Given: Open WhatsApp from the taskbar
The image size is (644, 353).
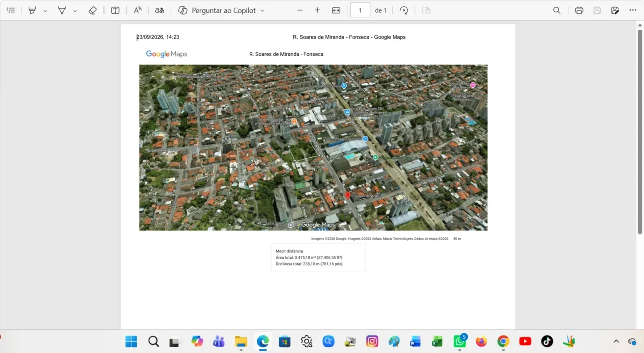Looking at the screenshot, I should pyautogui.click(x=460, y=341).
